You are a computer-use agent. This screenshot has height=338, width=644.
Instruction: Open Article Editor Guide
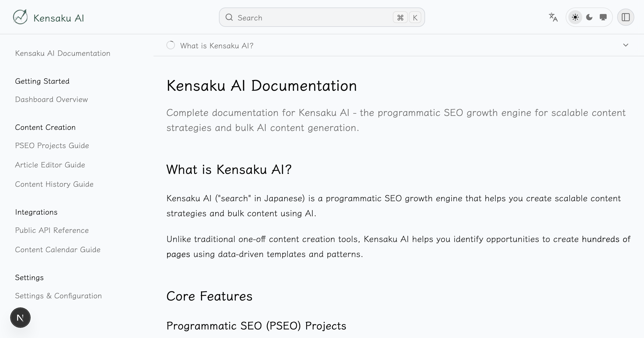50,165
